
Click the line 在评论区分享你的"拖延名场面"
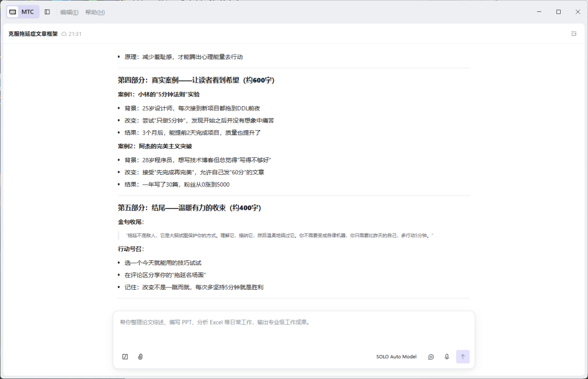[166, 275]
